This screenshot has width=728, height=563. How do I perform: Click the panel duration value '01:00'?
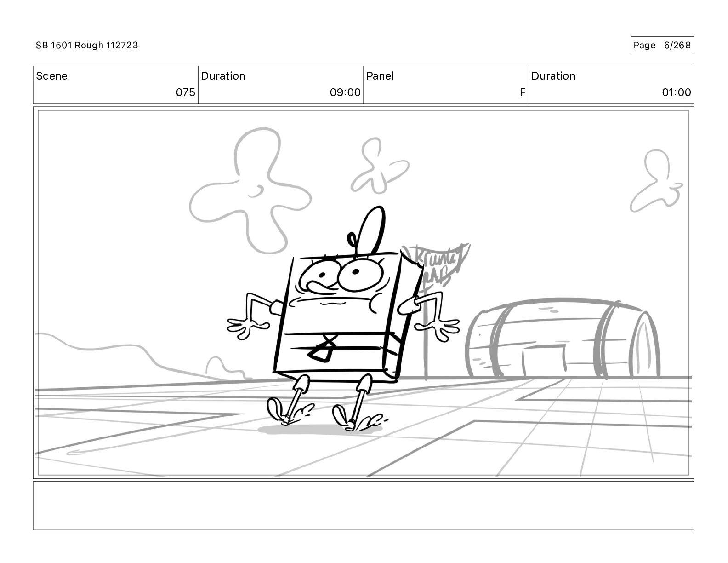pyautogui.click(x=677, y=92)
